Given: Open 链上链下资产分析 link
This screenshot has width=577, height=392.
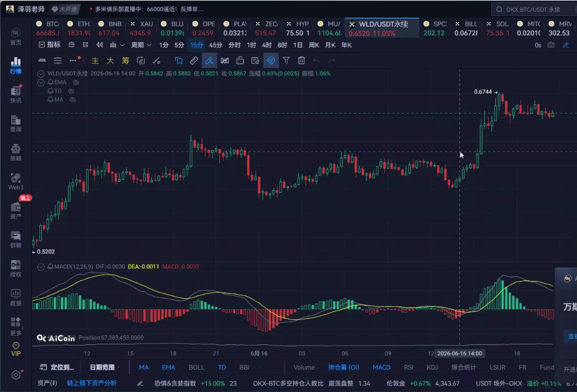Looking at the screenshot, I should point(92,384).
